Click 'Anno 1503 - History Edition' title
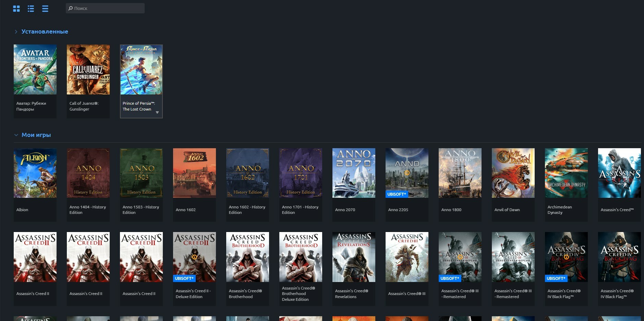The width and height of the screenshot is (644, 321). coord(141,210)
